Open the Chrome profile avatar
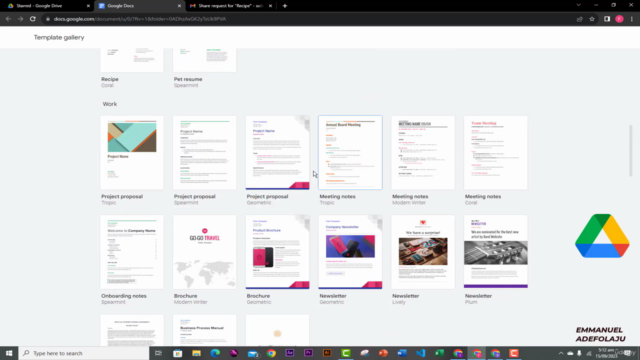The width and height of the screenshot is (640, 360). 619,19
